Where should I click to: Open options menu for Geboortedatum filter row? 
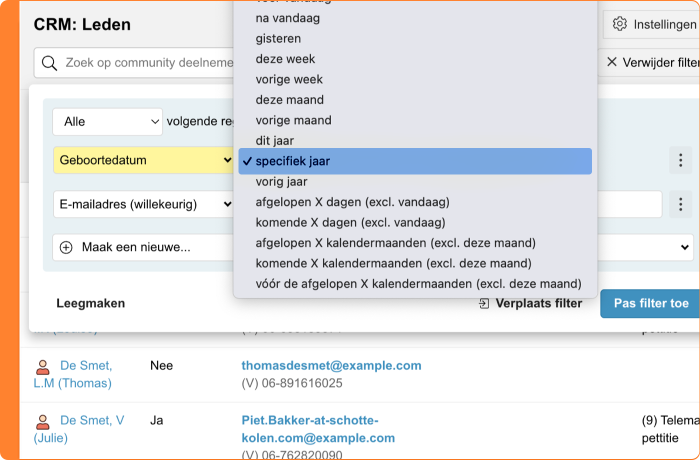point(680,160)
